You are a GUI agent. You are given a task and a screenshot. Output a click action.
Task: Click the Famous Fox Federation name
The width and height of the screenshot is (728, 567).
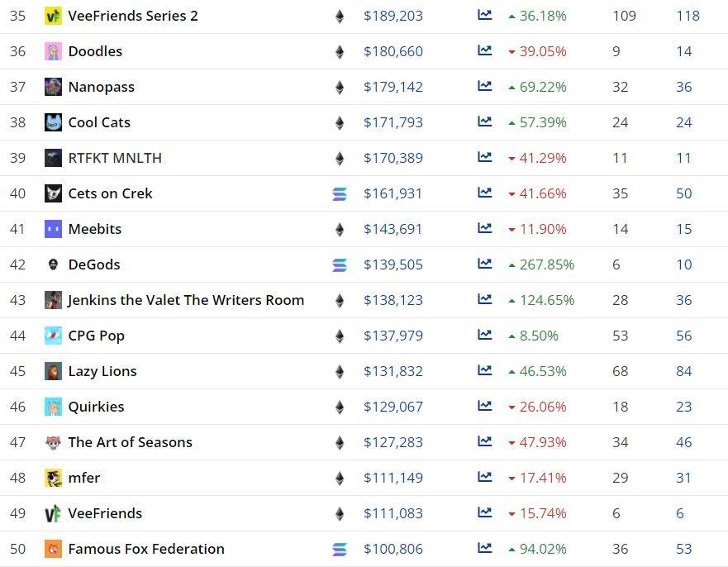[x=146, y=549]
